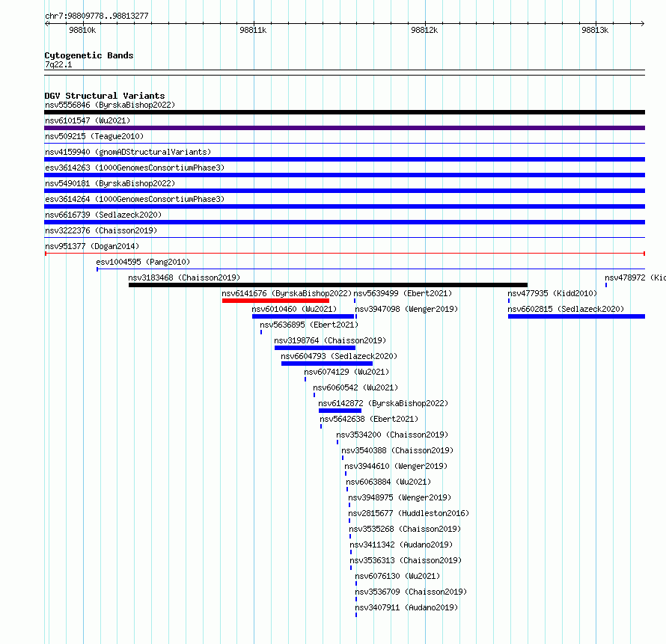
Task: Click the 98813k ruler position label
Action: (595, 30)
